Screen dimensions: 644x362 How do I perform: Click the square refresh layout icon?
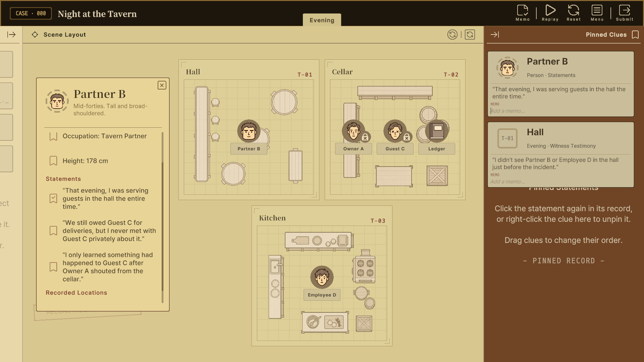tap(470, 35)
